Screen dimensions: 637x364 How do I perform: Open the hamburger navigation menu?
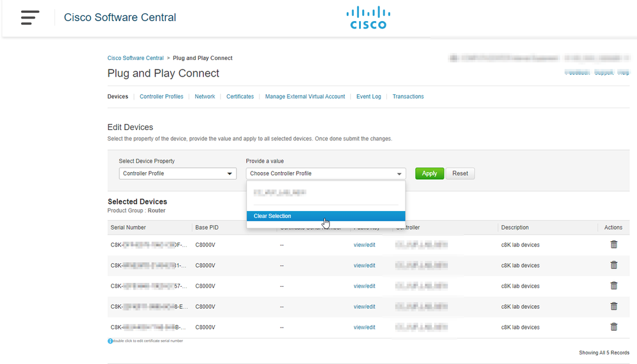point(30,17)
